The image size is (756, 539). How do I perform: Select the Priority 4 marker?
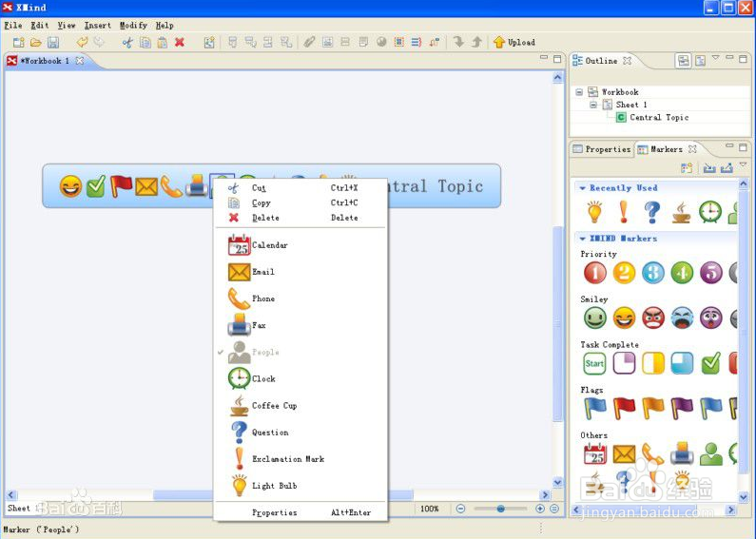tap(682, 273)
